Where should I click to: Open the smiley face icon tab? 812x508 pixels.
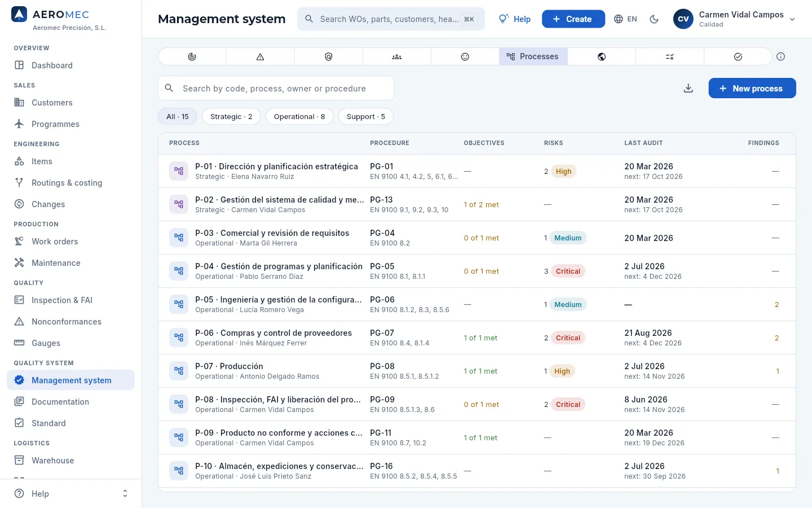(465, 56)
